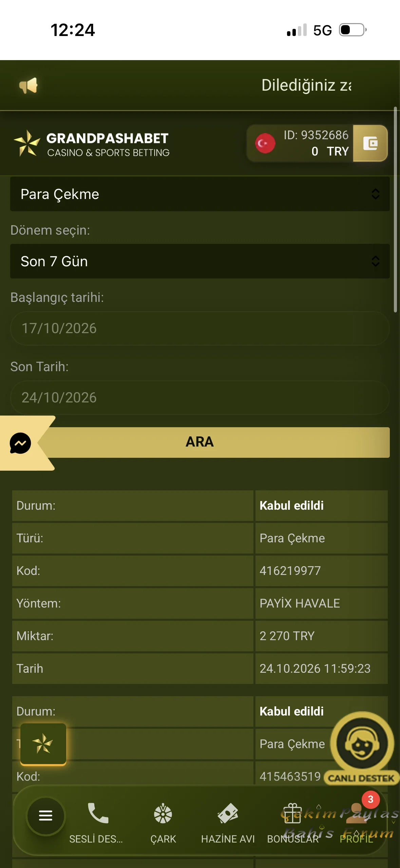This screenshot has width=400, height=868.
Task: Expand the Para Çekme transaction type dropdown
Action: click(200, 194)
